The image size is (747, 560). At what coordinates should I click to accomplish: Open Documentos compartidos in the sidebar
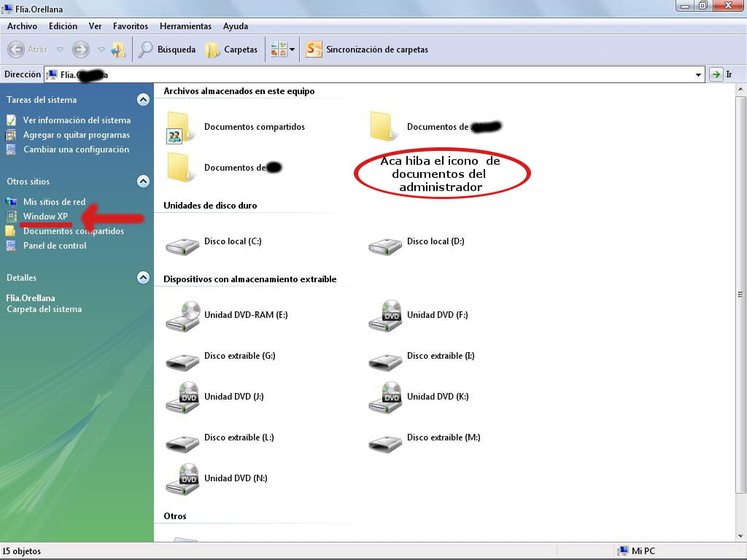(74, 231)
